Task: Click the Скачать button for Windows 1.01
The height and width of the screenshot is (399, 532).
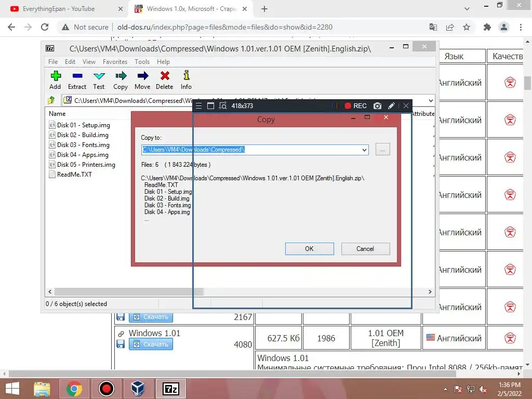Action: [151, 344]
